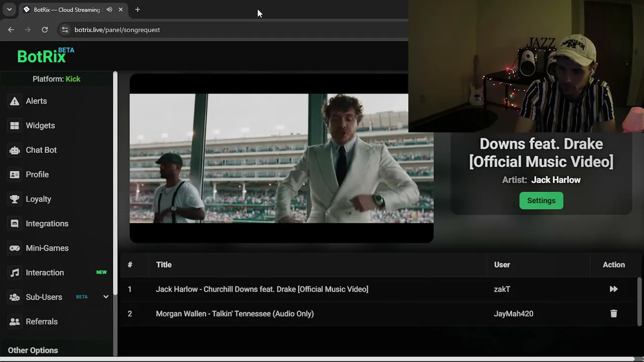Click the Widgets grid icon
This screenshot has height=362, width=644.
pyautogui.click(x=15, y=126)
